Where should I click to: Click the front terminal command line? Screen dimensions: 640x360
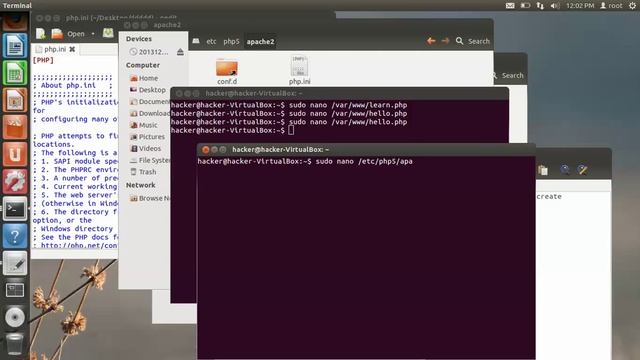[305, 161]
